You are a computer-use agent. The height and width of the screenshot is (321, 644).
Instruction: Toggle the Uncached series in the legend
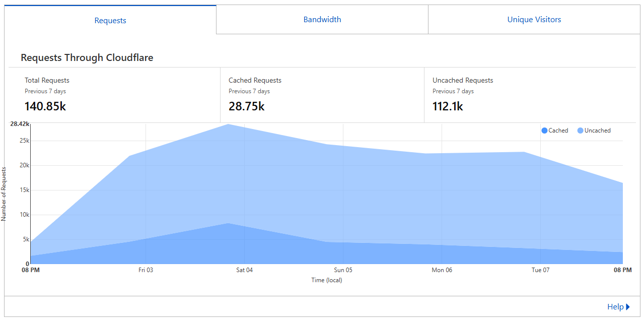click(x=594, y=130)
